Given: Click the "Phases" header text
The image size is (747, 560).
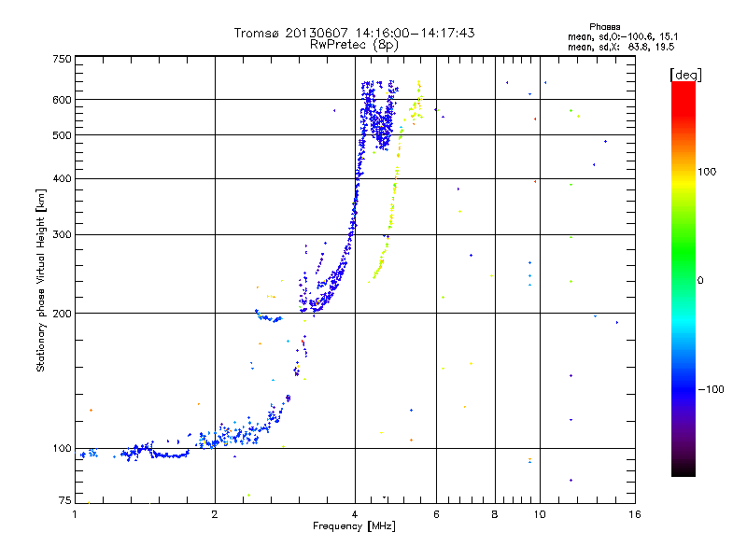Looking at the screenshot, I should pyautogui.click(x=604, y=27).
